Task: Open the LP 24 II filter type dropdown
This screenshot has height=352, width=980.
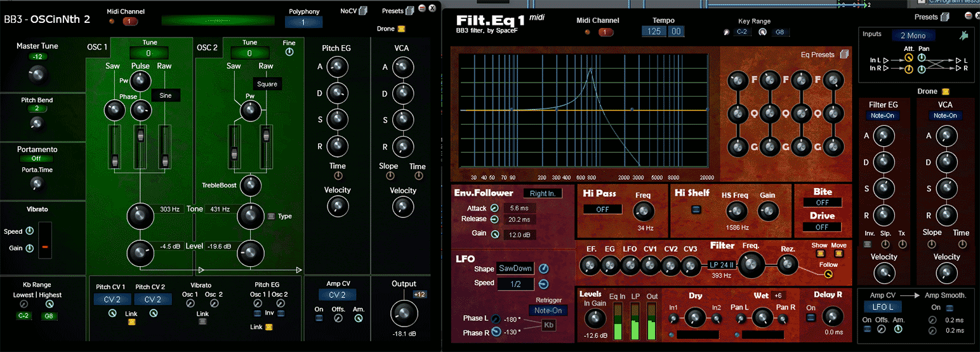Action: tap(722, 264)
